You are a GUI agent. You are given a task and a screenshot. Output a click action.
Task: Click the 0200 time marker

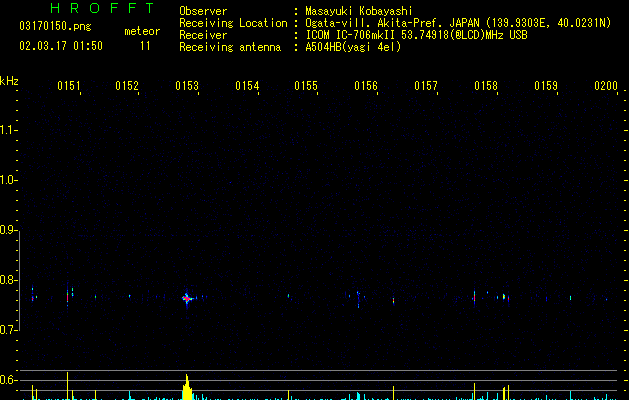(x=606, y=86)
